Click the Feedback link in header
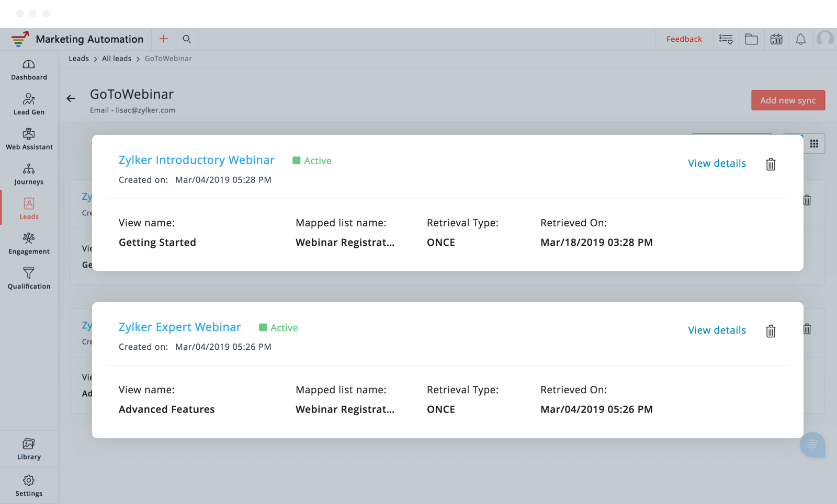837x504 pixels. 684,39
